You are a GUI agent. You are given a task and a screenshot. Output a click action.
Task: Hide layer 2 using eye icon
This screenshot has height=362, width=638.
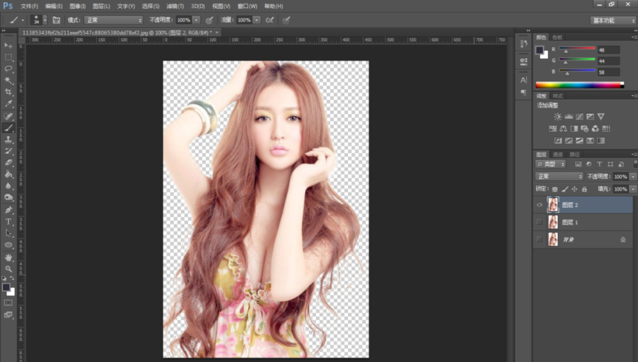click(540, 205)
